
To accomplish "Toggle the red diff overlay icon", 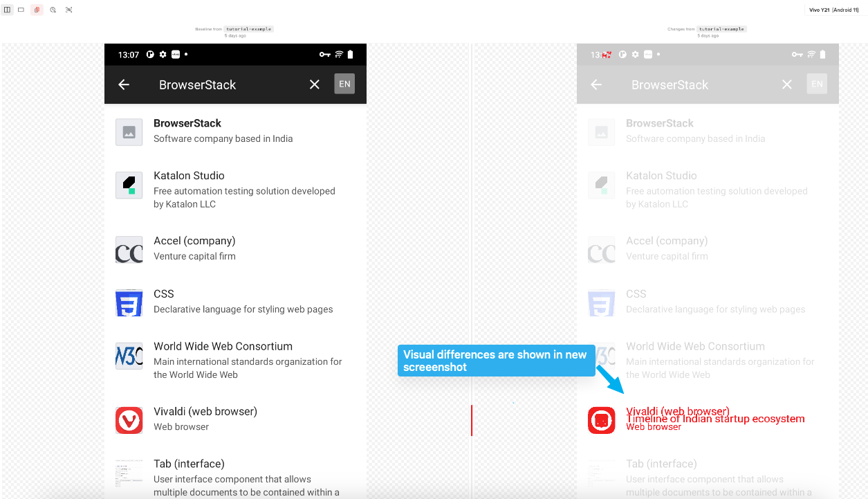I will click(x=37, y=10).
